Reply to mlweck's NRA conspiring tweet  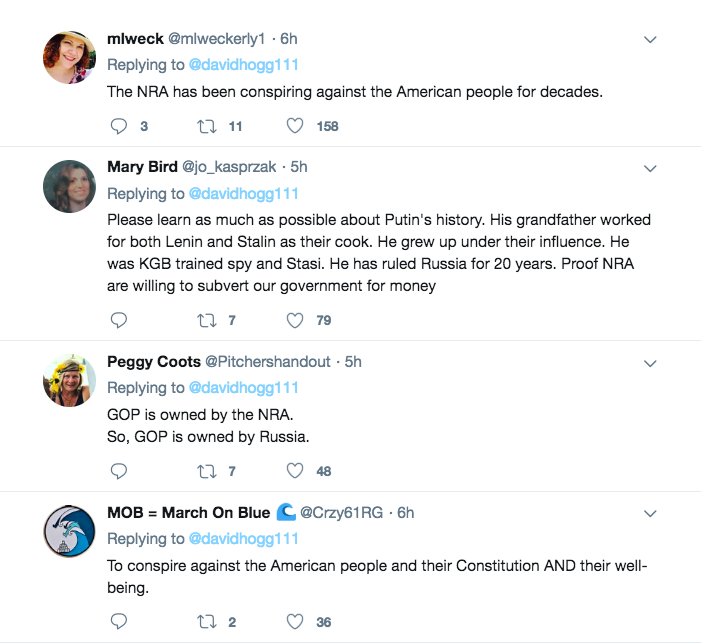click(118, 126)
